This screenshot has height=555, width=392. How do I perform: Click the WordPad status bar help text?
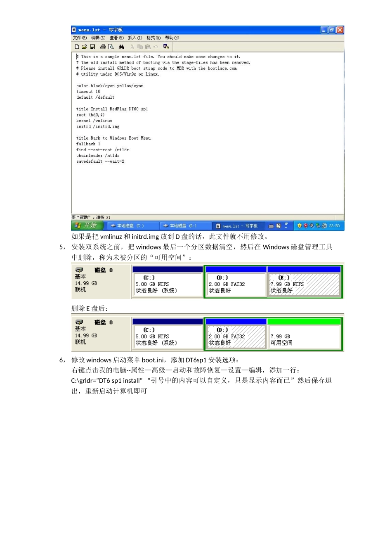91,217
